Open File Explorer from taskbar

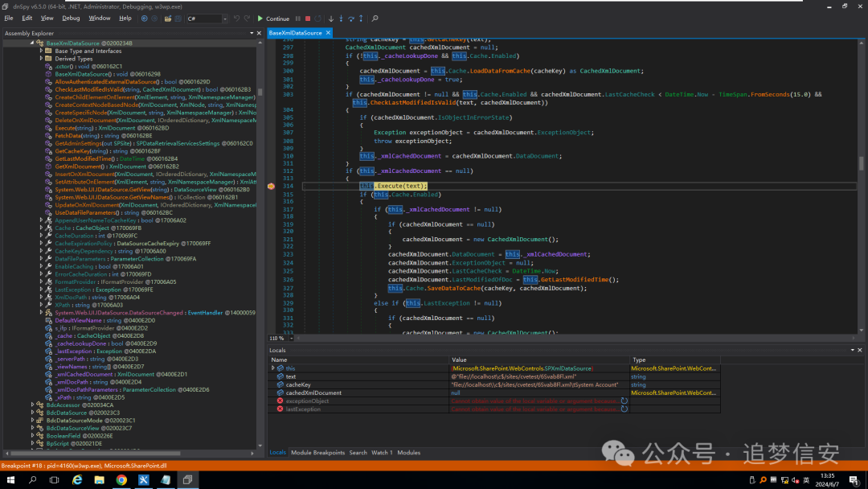coord(99,480)
